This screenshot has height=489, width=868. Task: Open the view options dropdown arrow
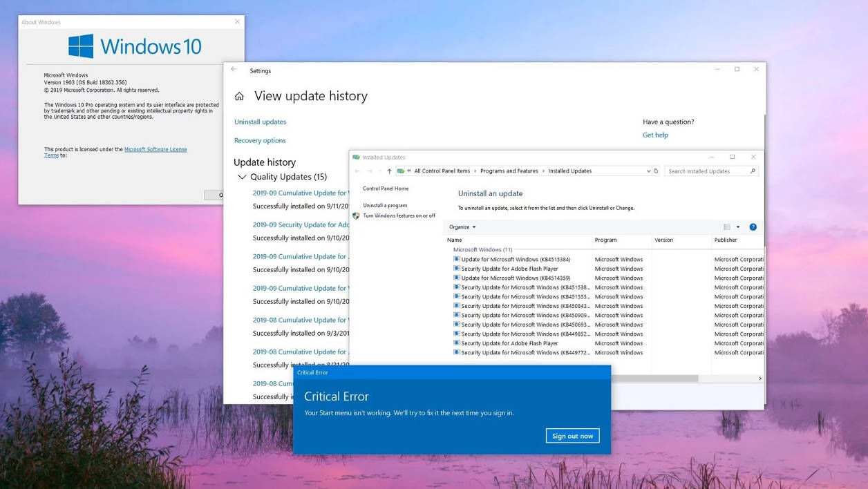[738, 227]
